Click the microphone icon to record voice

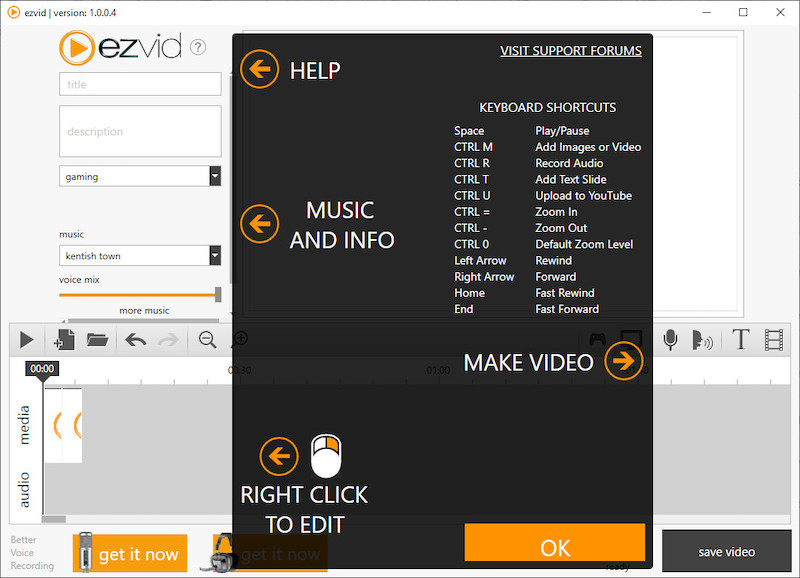click(670, 340)
